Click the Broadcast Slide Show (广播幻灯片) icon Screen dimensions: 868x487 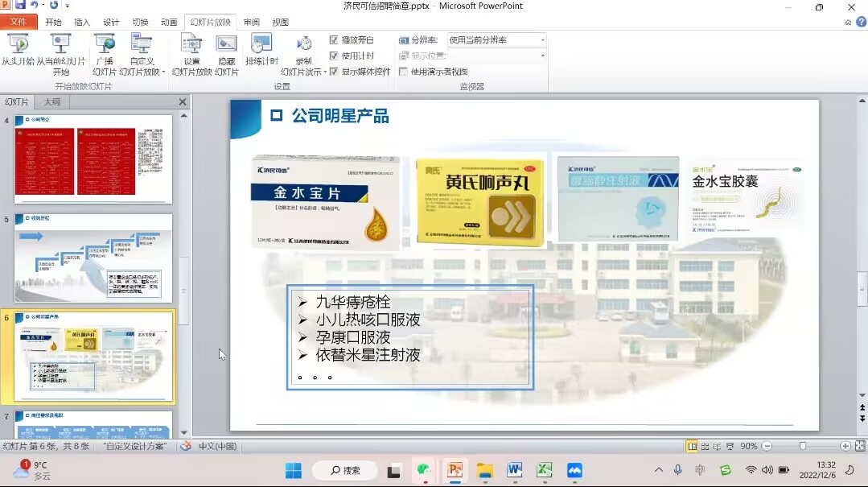(x=105, y=45)
